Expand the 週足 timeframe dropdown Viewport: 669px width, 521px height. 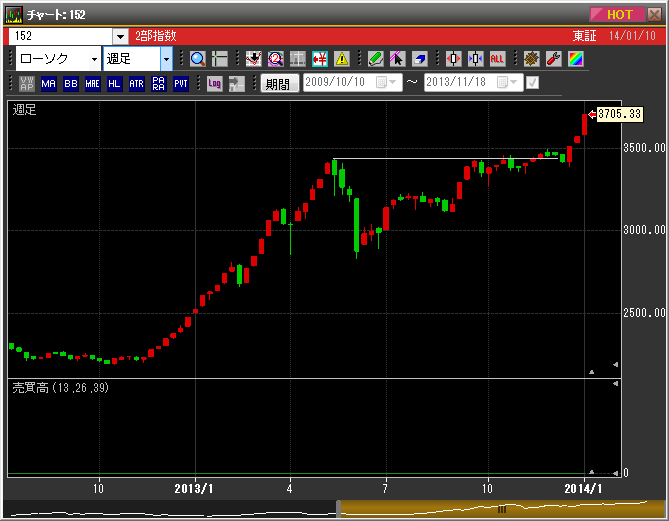click(x=166, y=59)
